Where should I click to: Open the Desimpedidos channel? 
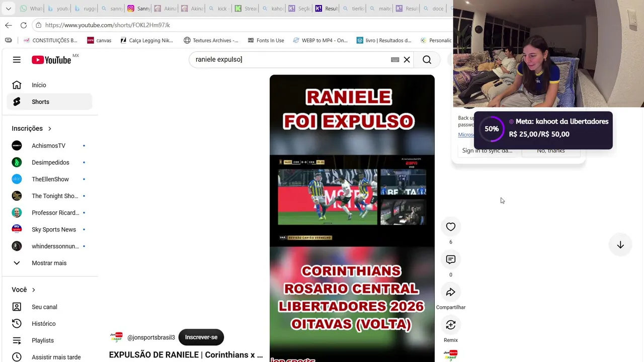click(49, 162)
